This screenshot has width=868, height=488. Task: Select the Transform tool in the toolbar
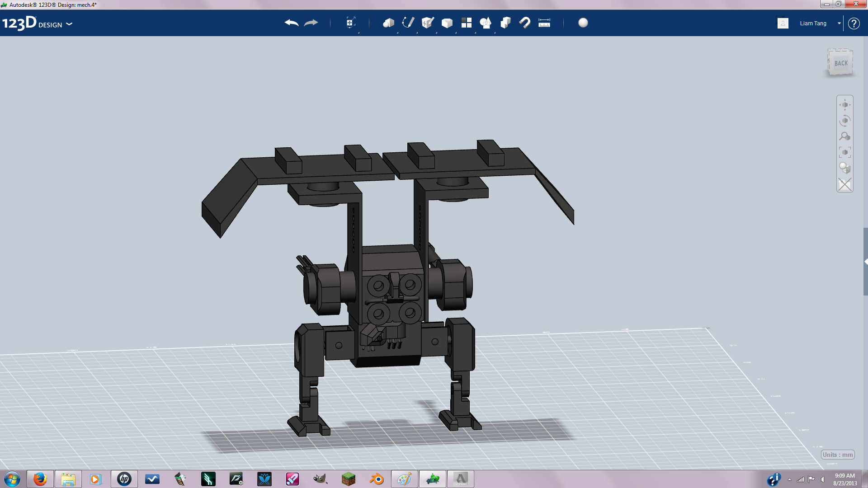coord(350,23)
